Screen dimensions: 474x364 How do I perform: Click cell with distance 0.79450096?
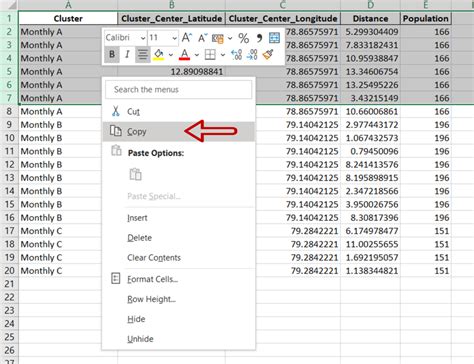point(370,151)
